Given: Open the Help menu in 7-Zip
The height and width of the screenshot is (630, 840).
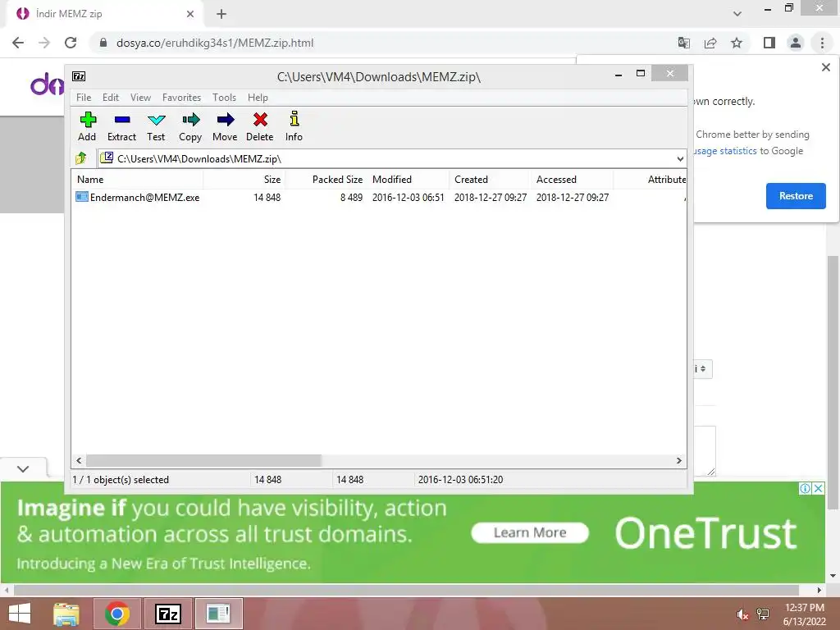Looking at the screenshot, I should [258, 98].
